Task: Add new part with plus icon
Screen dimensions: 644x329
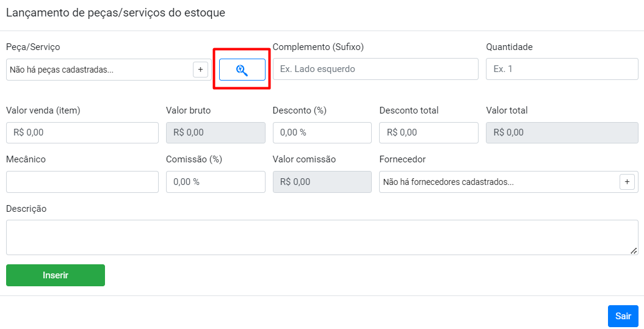Action: click(200, 70)
